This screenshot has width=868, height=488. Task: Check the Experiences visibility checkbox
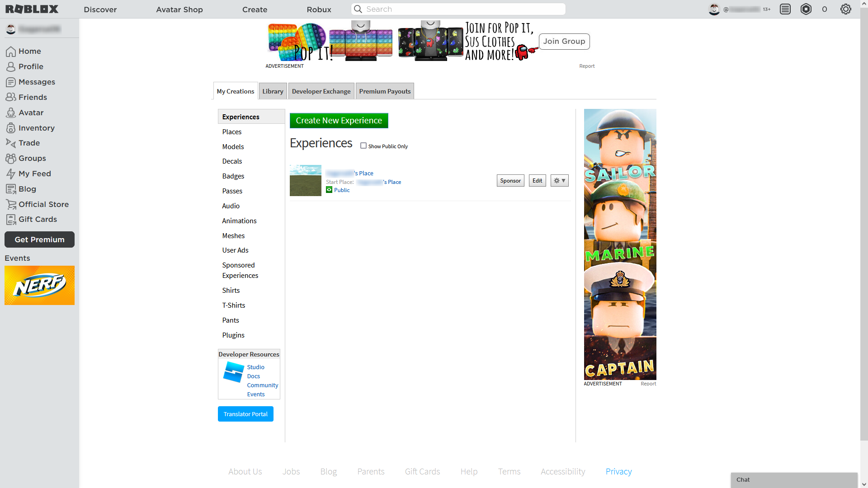[x=363, y=146]
